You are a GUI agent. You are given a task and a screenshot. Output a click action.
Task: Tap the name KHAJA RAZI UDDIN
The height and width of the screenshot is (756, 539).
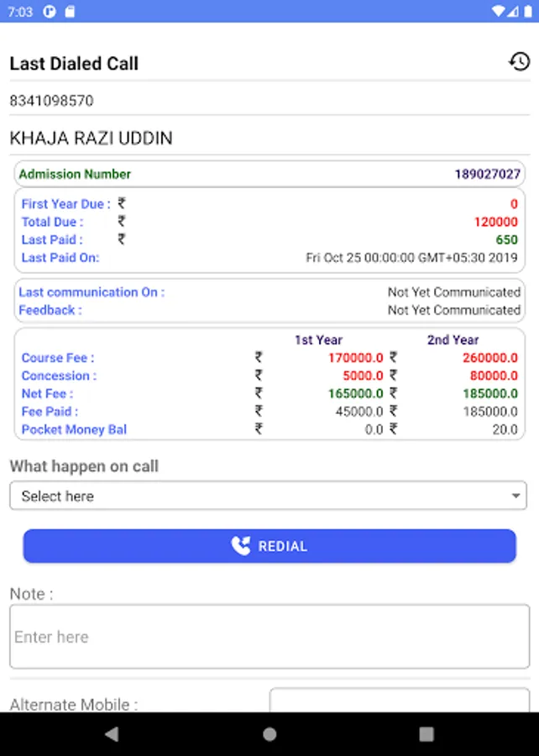tap(91, 139)
